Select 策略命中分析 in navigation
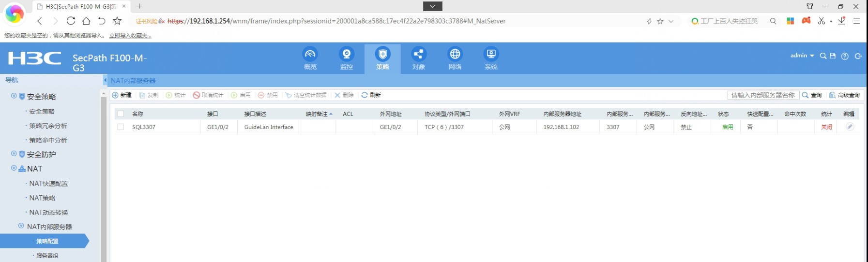Viewport: 868px width, 262px height. tap(48, 140)
